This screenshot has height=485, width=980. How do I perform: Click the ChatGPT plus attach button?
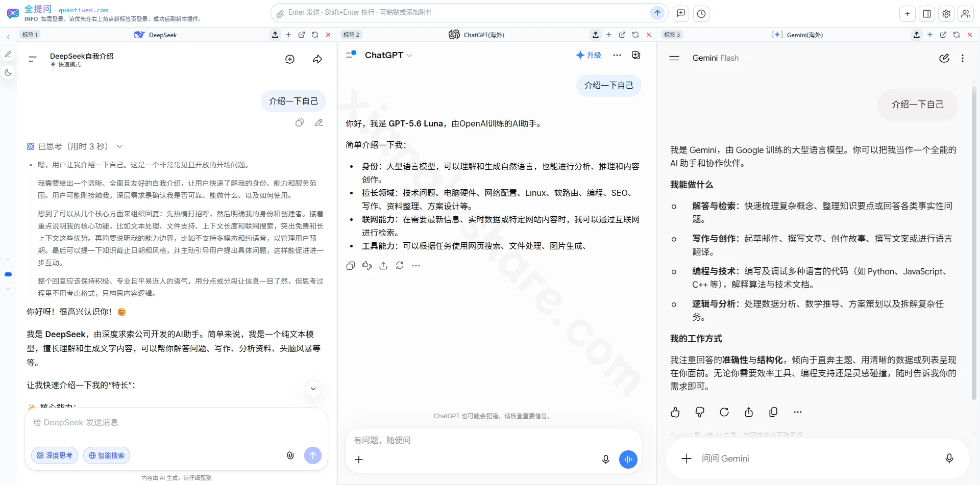pyautogui.click(x=359, y=460)
